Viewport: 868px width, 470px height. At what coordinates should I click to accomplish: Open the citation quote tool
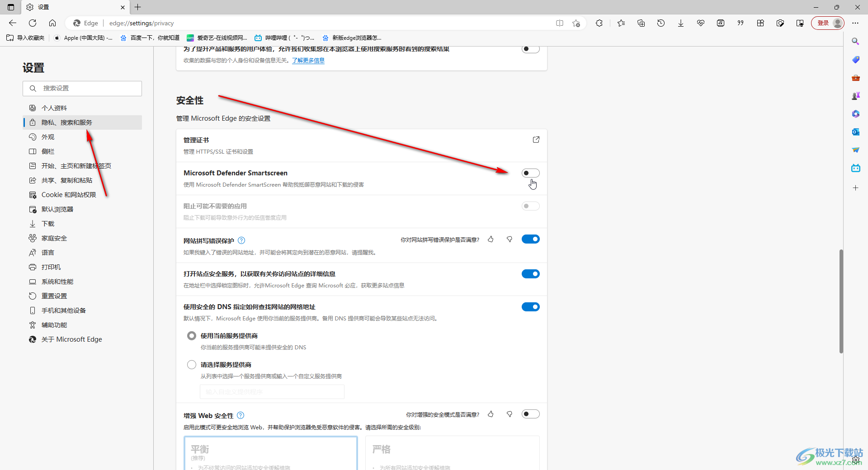click(741, 23)
